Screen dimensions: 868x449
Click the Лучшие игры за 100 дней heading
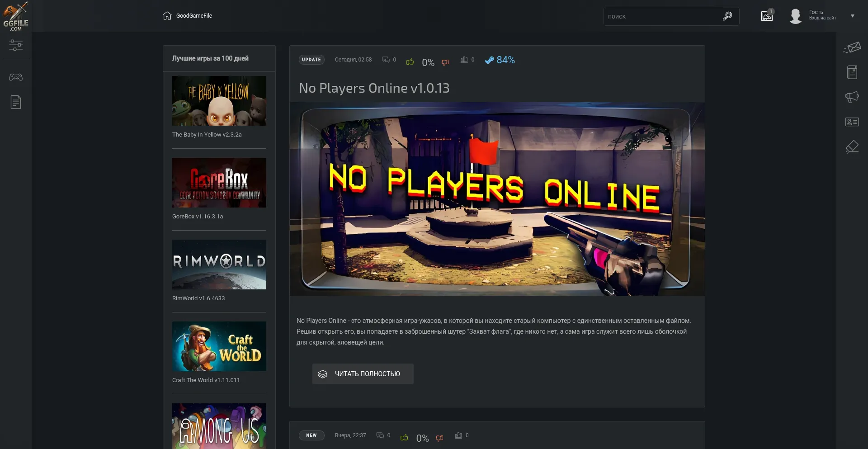(210, 58)
